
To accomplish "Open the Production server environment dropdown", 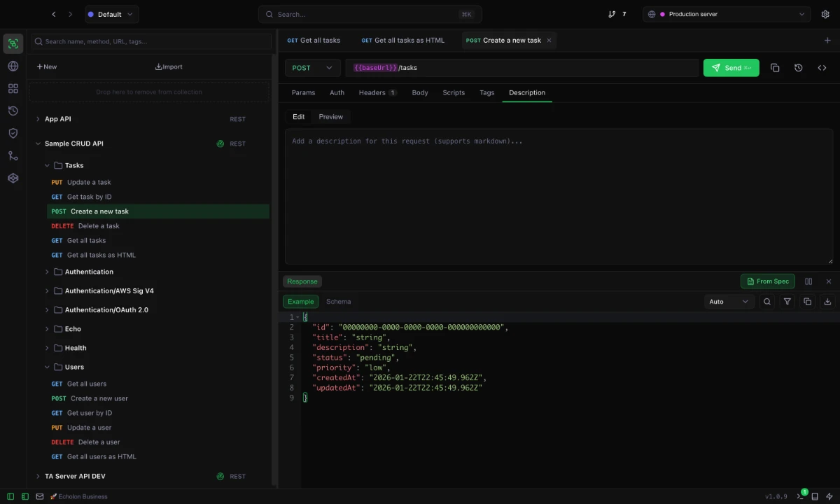I will point(726,14).
